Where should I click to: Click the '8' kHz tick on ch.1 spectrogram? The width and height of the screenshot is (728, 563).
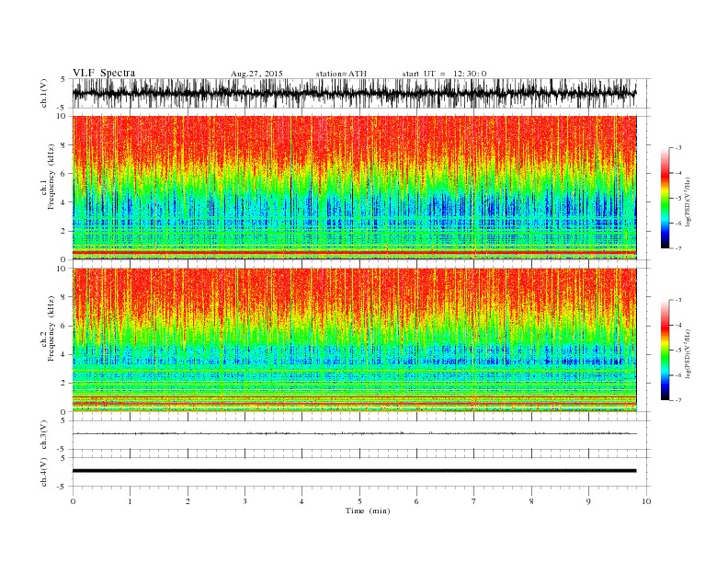[x=64, y=145]
